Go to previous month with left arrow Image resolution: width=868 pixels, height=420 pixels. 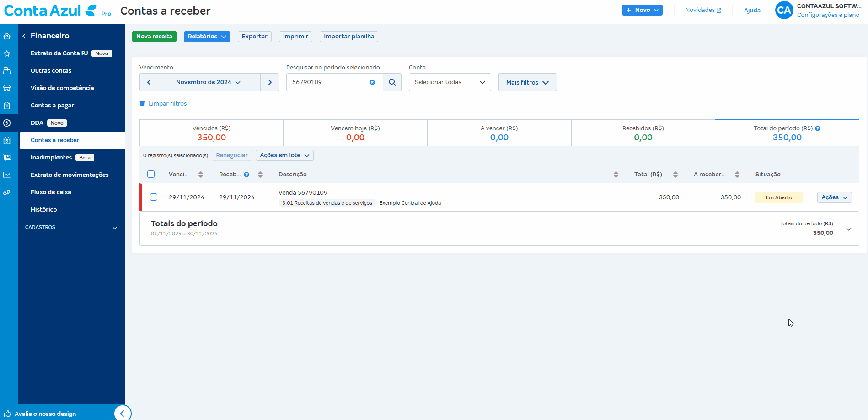pyautogui.click(x=149, y=82)
